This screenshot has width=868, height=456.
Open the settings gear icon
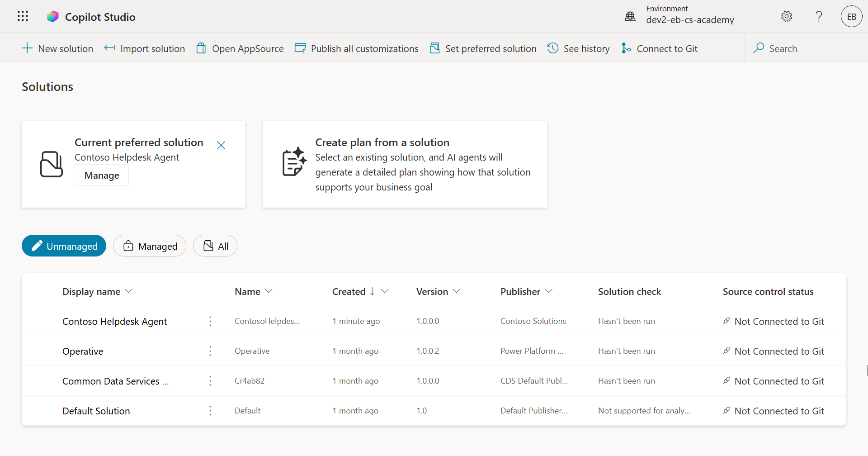[x=786, y=17]
